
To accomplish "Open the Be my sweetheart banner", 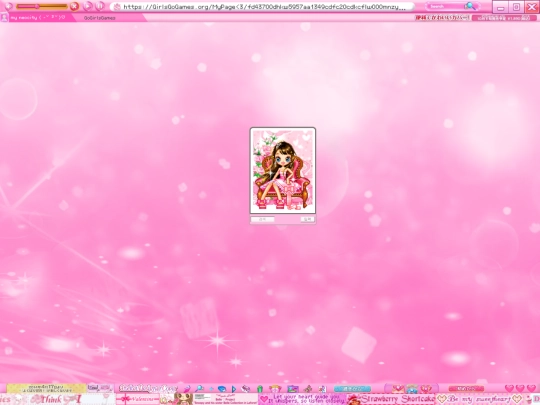I will pos(479,399).
